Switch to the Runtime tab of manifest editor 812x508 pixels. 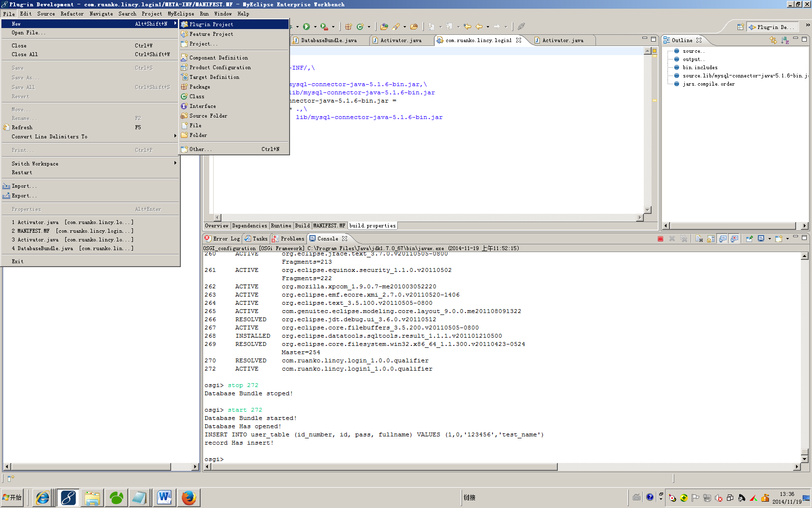[x=281, y=225]
